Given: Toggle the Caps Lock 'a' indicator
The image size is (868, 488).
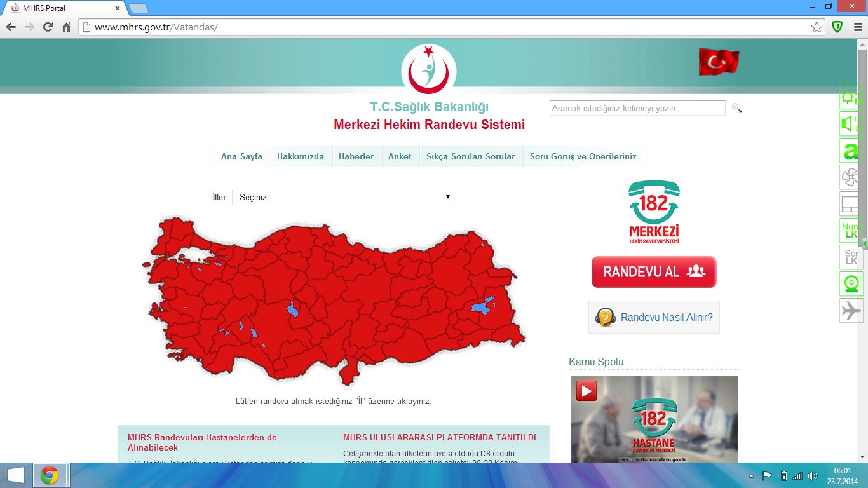Looking at the screenshot, I should click(x=850, y=151).
